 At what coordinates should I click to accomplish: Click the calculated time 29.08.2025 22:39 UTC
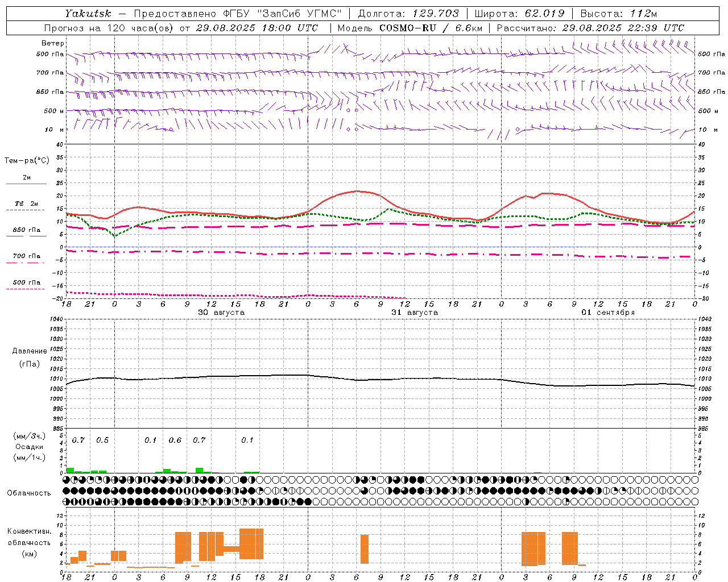(x=623, y=28)
